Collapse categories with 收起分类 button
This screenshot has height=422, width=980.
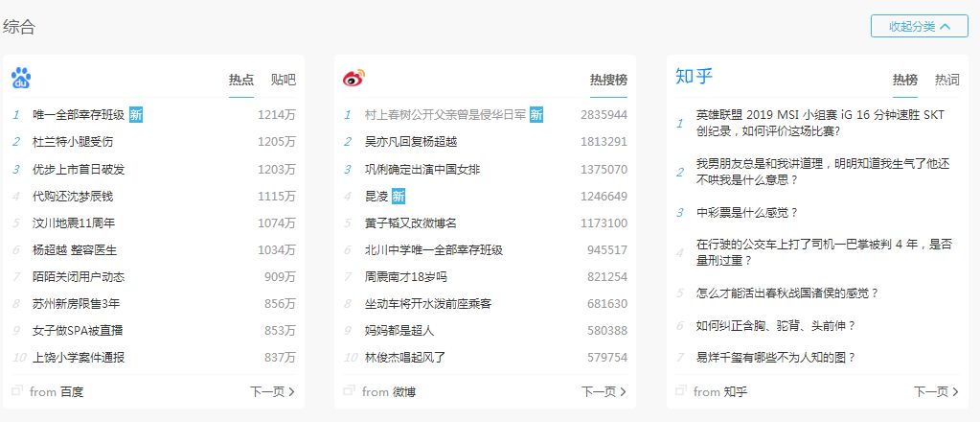[920, 27]
